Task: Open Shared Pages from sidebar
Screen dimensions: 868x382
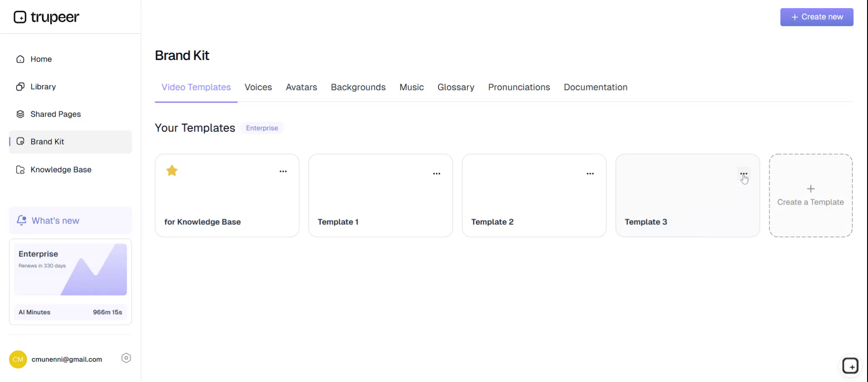Action: coord(55,114)
